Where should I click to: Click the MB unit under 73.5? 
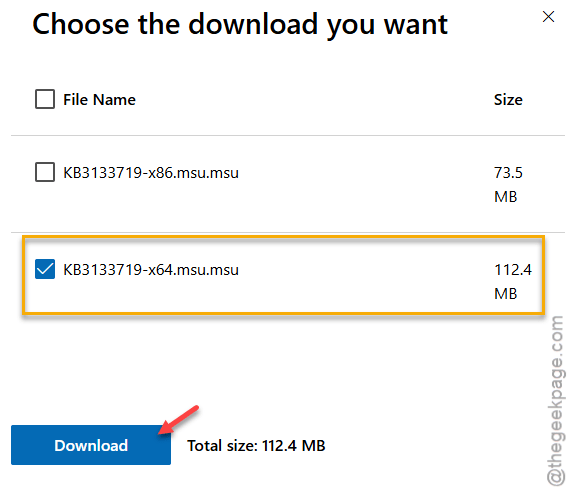(505, 197)
